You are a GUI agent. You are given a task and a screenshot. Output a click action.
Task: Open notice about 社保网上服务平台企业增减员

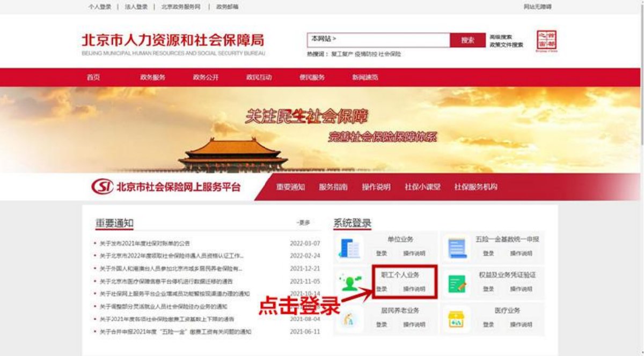(175, 294)
